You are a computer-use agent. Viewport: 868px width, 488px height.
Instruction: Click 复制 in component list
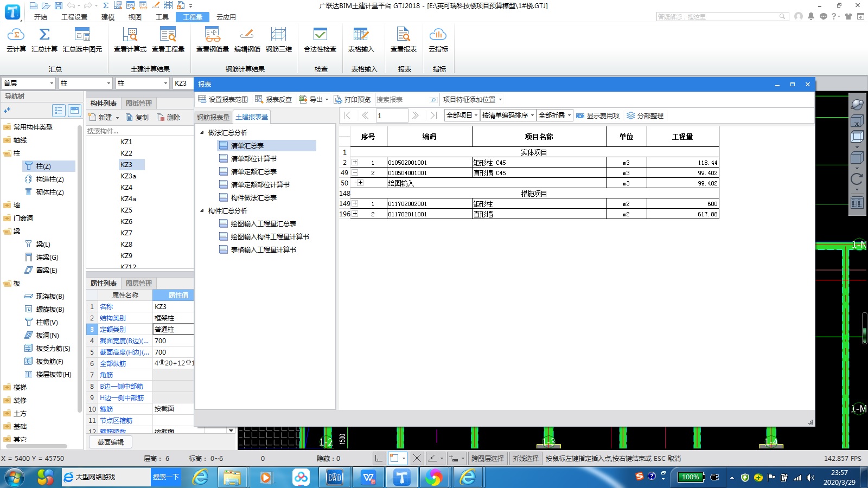pos(137,117)
